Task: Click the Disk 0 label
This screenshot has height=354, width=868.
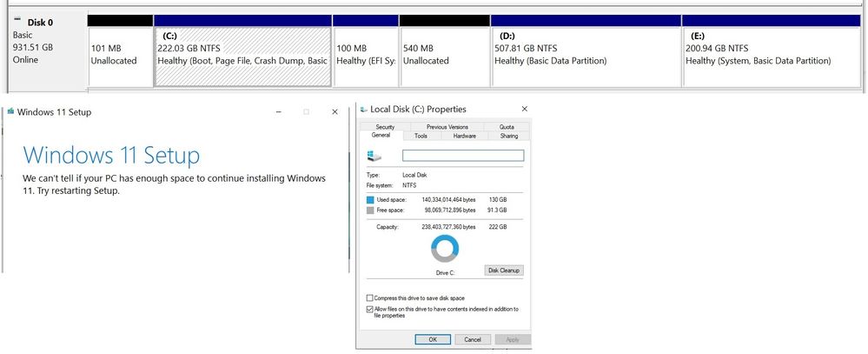Action: (41, 23)
